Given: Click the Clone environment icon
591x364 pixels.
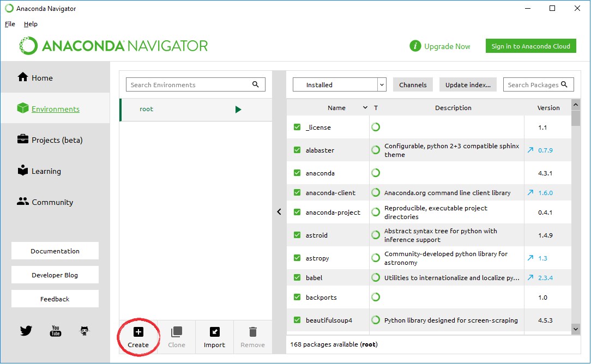Looking at the screenshot, I should (x=176, y=332).
